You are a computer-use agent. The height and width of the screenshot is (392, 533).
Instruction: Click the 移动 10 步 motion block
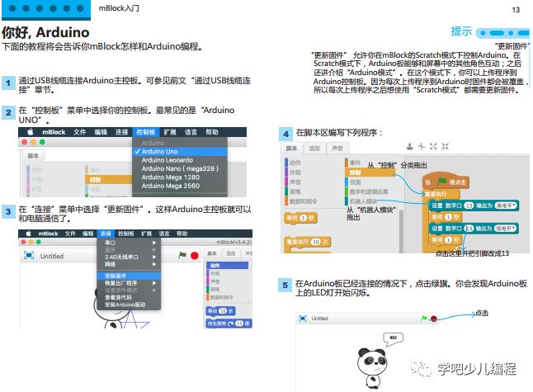220,311
